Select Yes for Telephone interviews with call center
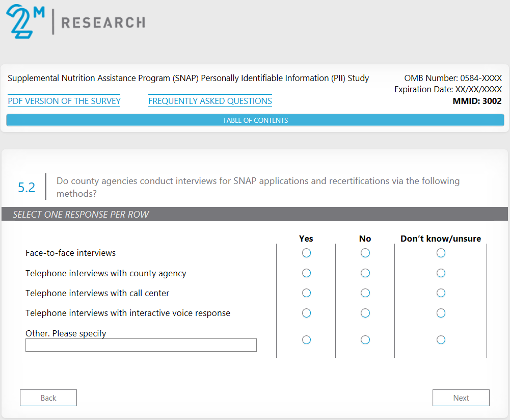This screenshot has width=510, height=420. [306, 293]
